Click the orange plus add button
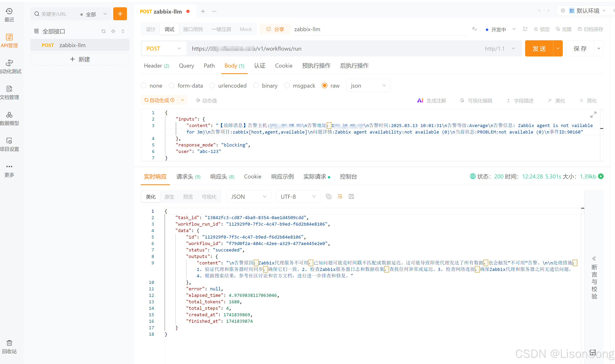This screenshot has height=364, width=615. [120, 14]
